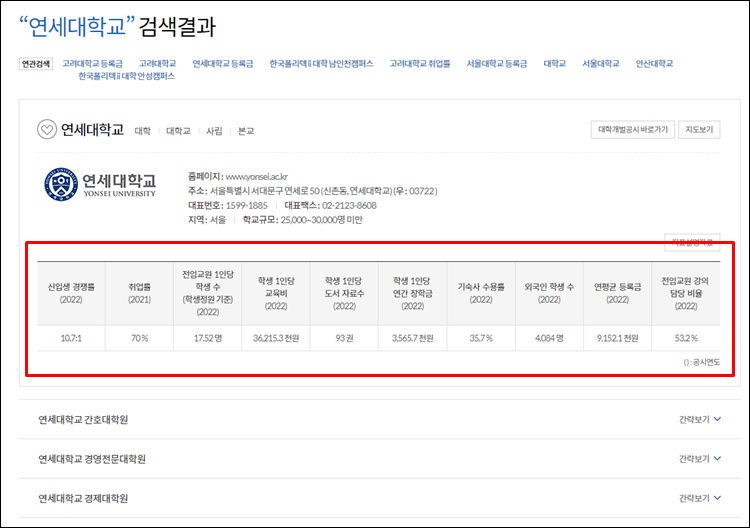
Task: Open related search link 서울대학교
Action: 600,64
